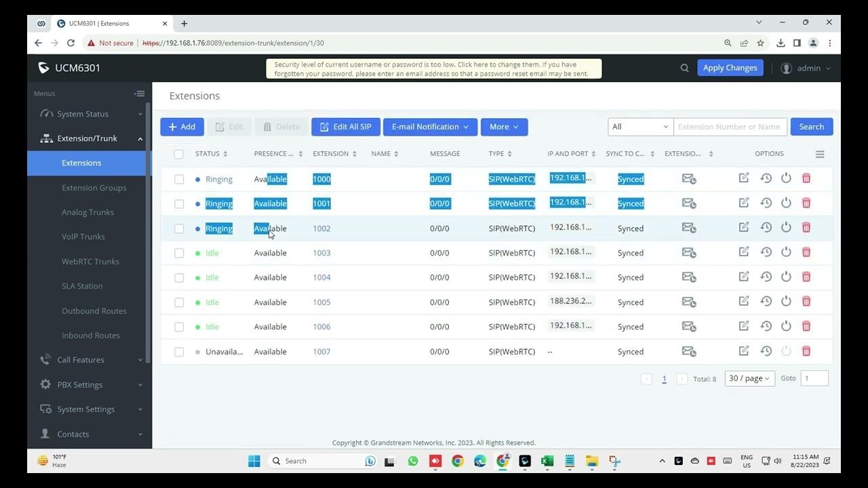Click the Search button
This screenshot has width=868, height=488.
click(x=811, y=127)
